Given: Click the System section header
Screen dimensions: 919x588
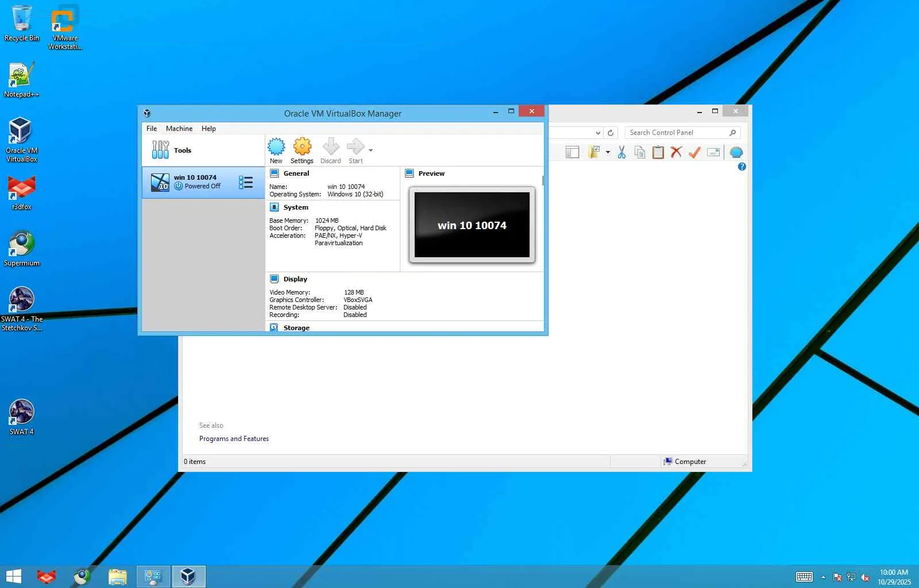Looking at the screenshot, I should (296, 207).
